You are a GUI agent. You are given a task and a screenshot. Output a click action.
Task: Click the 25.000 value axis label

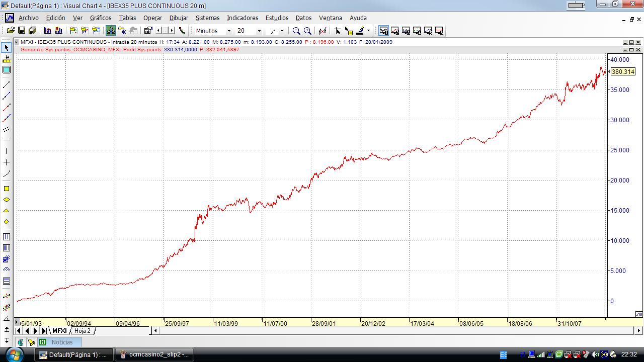pos(620,150)
